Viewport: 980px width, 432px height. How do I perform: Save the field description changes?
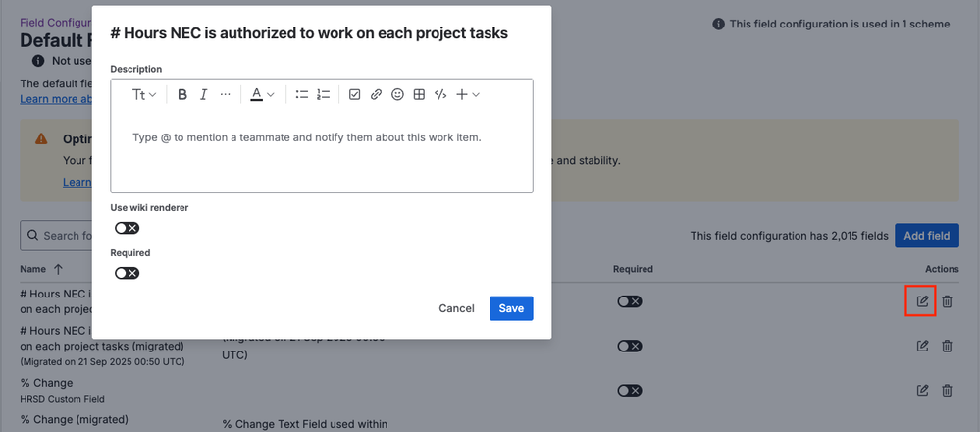pyautogui.click(x=511, y=308)
